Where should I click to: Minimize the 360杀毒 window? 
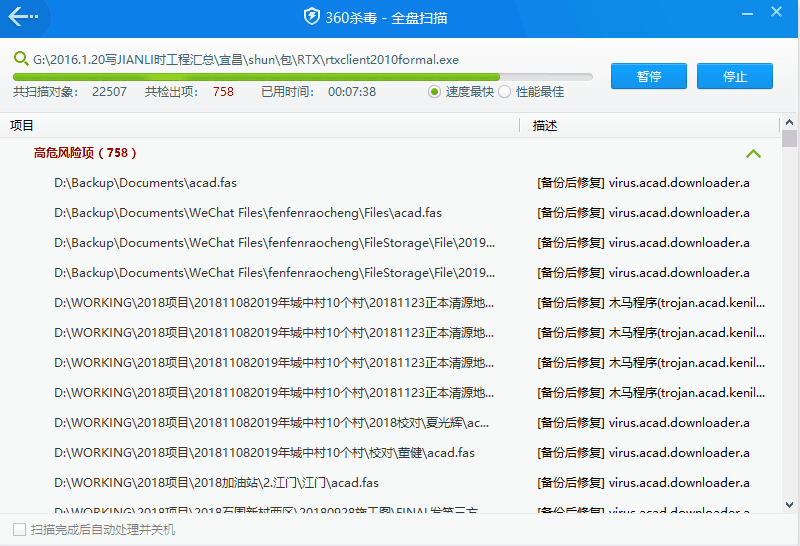(747, 14)
